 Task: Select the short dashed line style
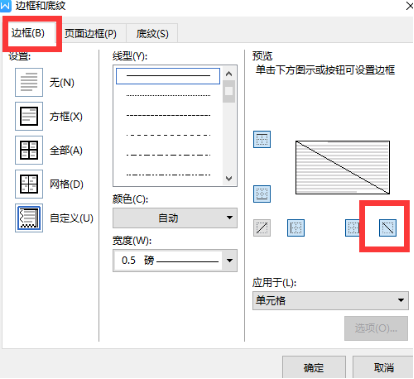pyautogui.click(x=168, y=115)
